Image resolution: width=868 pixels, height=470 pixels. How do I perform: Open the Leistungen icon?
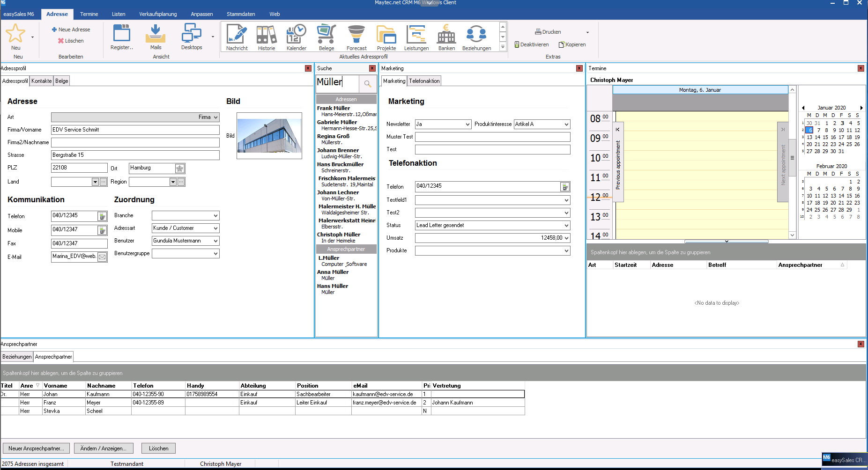416,34
